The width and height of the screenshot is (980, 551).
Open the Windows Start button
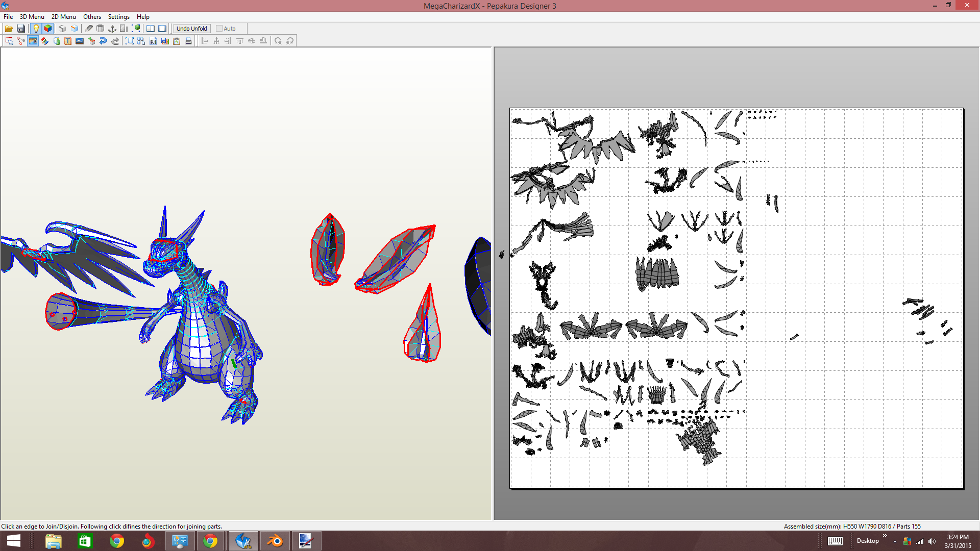tap(14, 541)
